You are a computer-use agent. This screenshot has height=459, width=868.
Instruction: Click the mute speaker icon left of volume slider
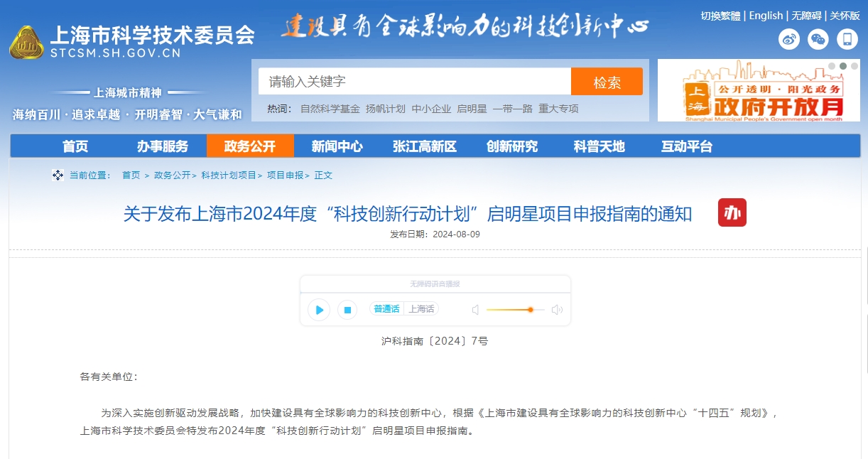(x=475, y=310)
